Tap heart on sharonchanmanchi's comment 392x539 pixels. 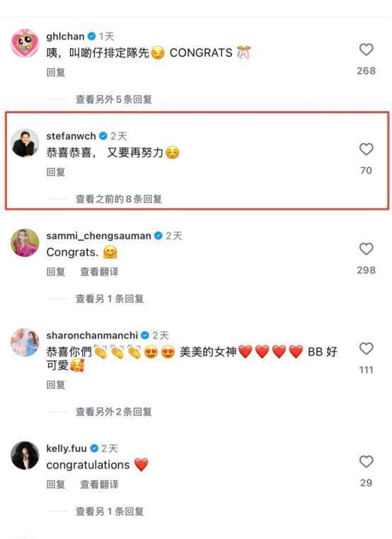[x=367, y=348]
